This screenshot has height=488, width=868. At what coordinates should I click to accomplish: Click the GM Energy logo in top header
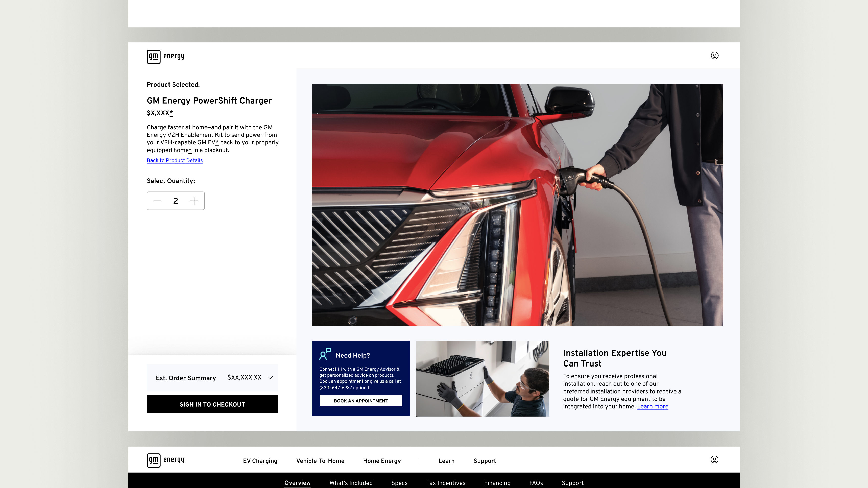(x=165, y=56)
